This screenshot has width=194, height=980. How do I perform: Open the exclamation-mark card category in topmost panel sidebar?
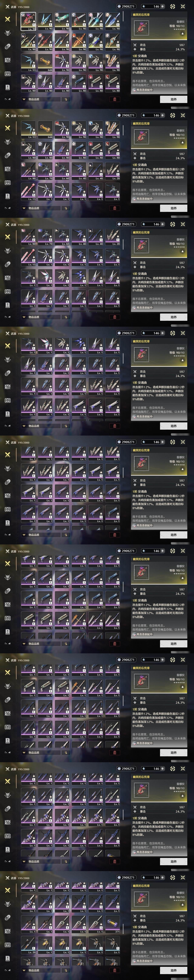[8, 87]
